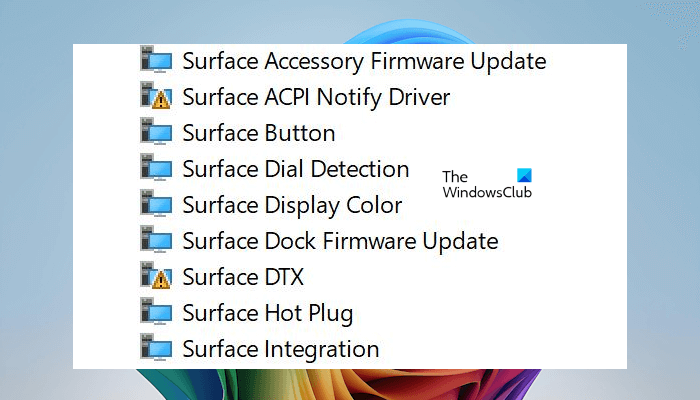Select the Surface Hot Plug entry

267,313
